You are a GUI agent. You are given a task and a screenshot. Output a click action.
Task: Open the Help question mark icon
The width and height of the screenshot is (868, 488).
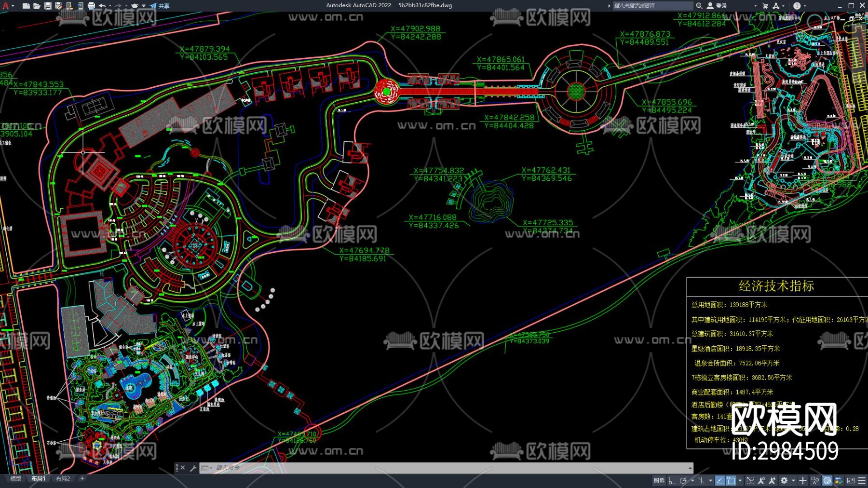pos(797,6)
